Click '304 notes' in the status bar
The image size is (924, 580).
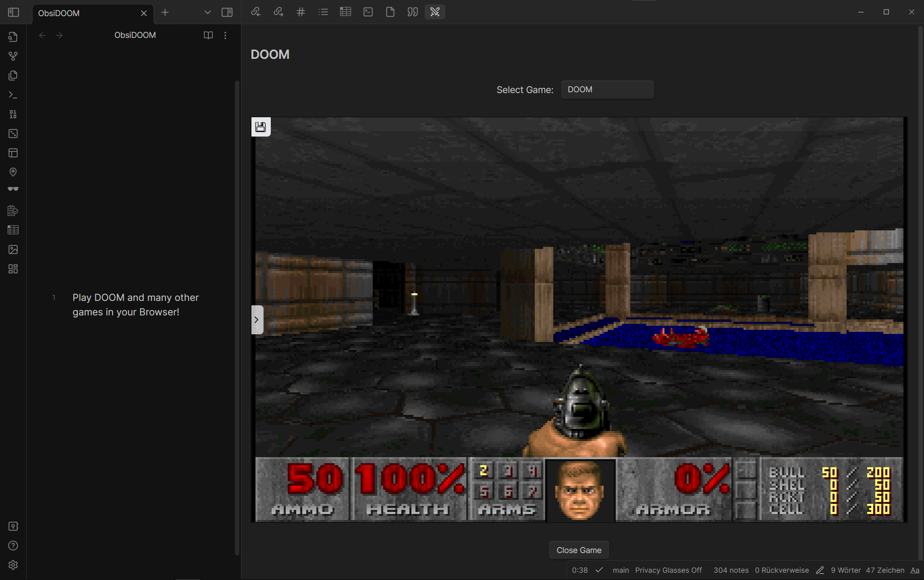click(x=731, y=570)
